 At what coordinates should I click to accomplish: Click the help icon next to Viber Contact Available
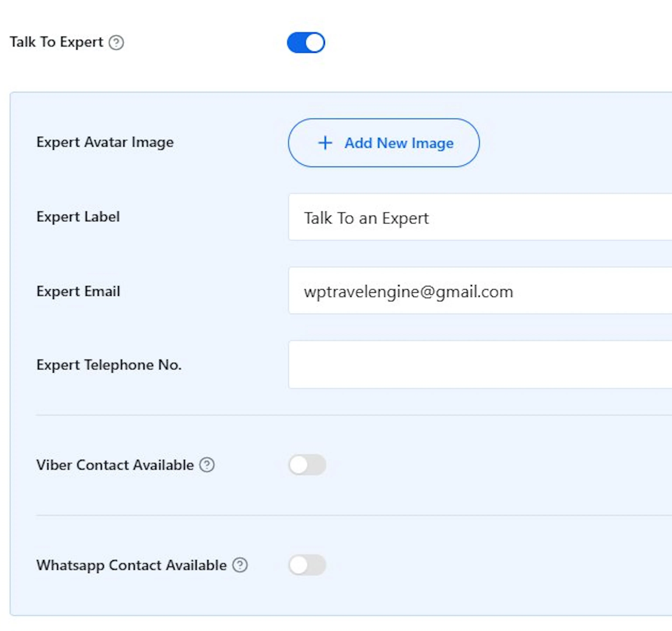click(x=206, y=465)
